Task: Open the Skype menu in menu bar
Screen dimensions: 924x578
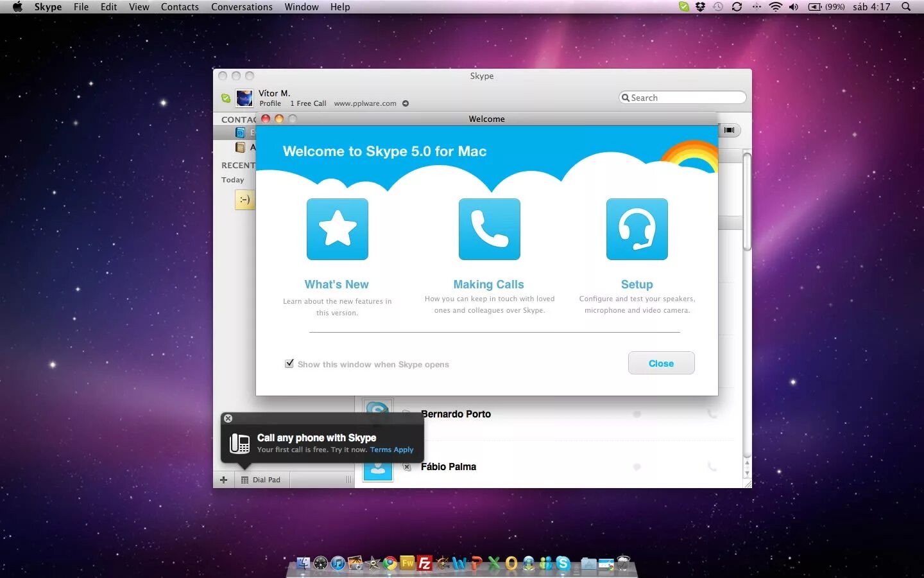Action: (x=48, y=7)
